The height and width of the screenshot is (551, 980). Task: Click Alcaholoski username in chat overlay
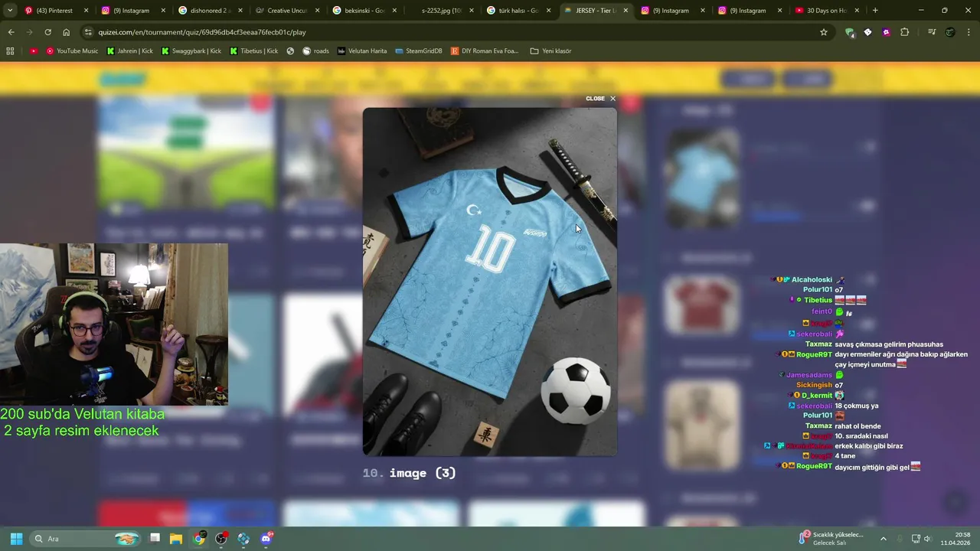(812, 279)
